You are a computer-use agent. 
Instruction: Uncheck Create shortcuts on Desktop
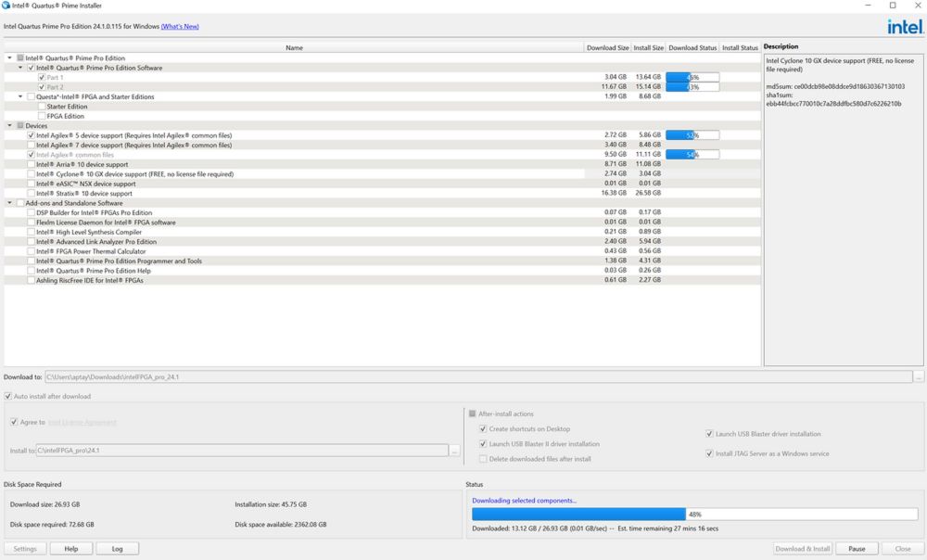click(483, 428)
